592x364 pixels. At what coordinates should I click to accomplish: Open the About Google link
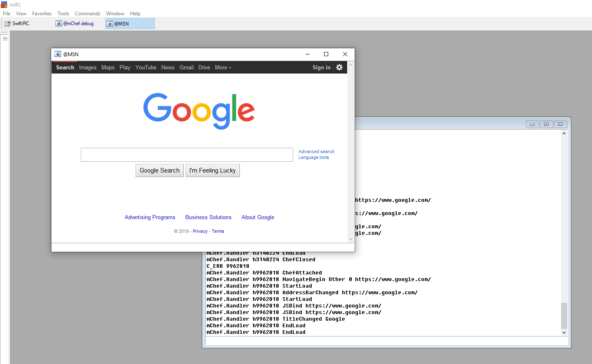click(x=258, y=217)
